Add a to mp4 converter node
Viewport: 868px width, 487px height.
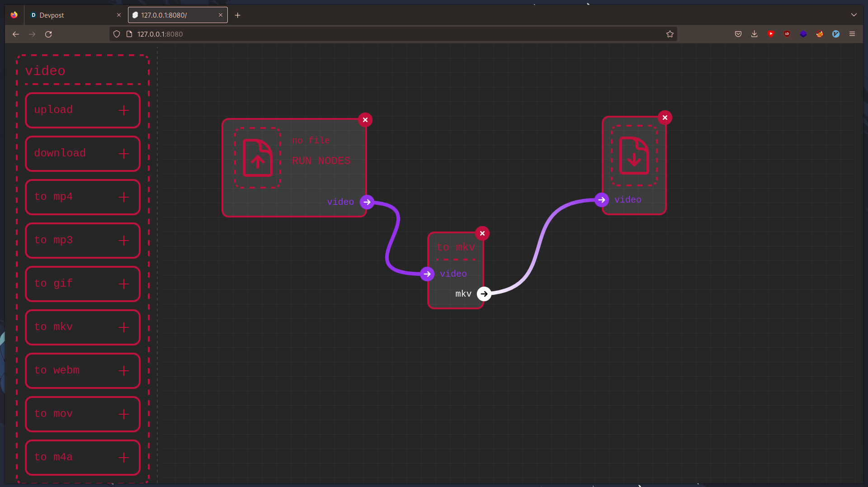pyautogui.click(x=83, y=197)
